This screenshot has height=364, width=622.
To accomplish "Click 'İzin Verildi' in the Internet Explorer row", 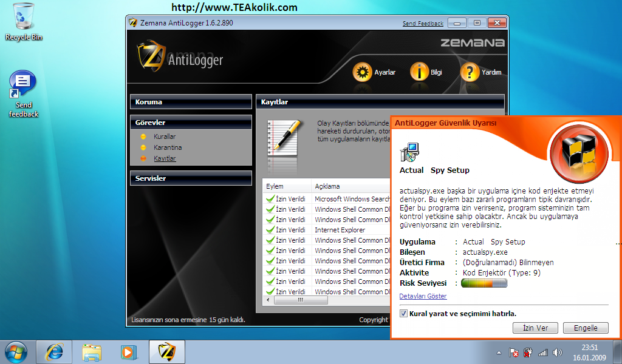I will [291, 230].
